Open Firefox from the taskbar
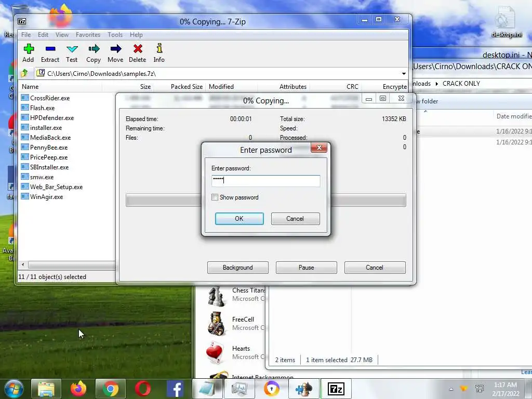The height and width of the screenshot is (399, 532). point(78,389)
